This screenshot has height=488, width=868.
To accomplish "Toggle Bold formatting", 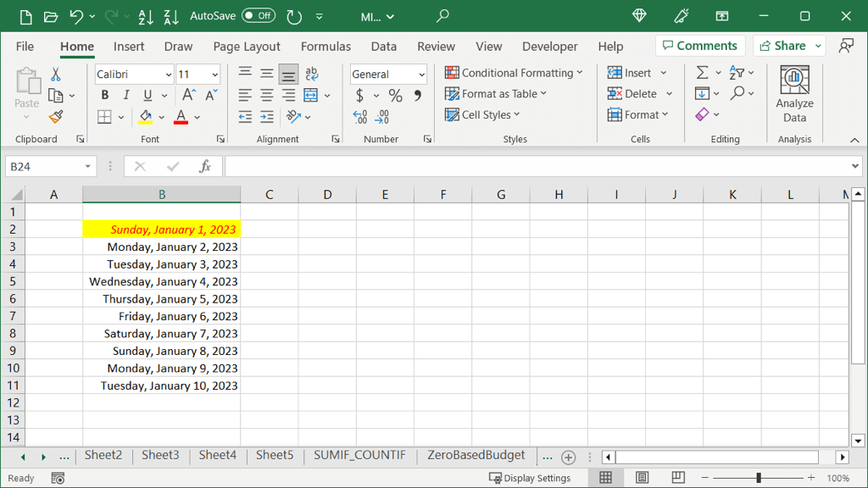I will point(105,96).
